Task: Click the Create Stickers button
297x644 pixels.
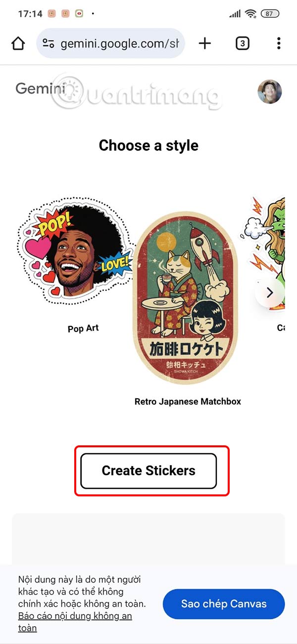Action: click(148, 471)
